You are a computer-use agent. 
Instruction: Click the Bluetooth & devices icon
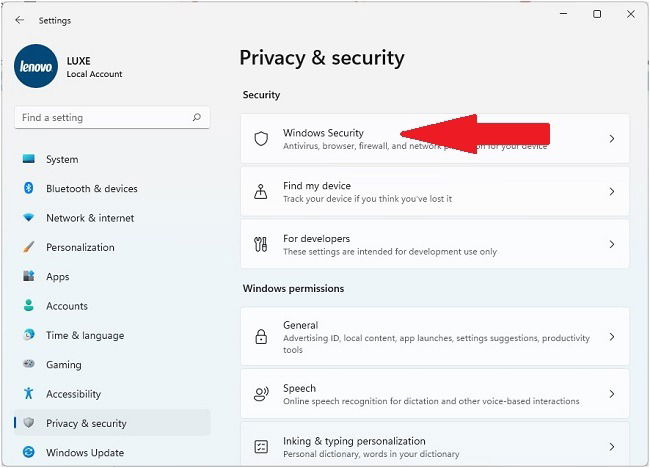point(28,189)
